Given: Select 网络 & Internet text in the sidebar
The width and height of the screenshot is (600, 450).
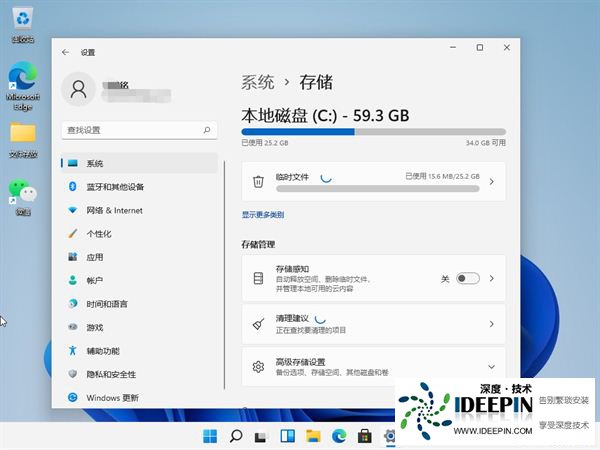Looking at the screenshot, I should 114,210.
